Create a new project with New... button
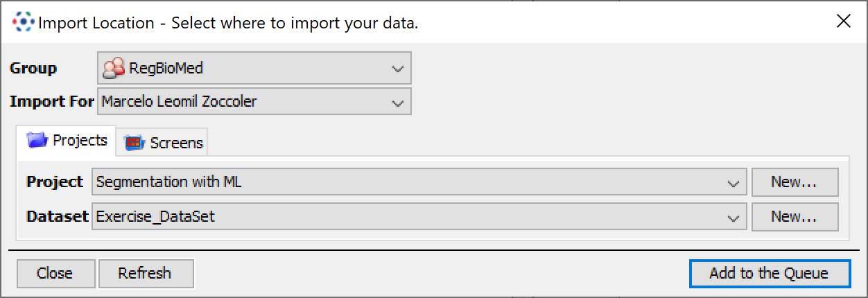Screen dimensions: 868x298 click(x=795, y=182)
